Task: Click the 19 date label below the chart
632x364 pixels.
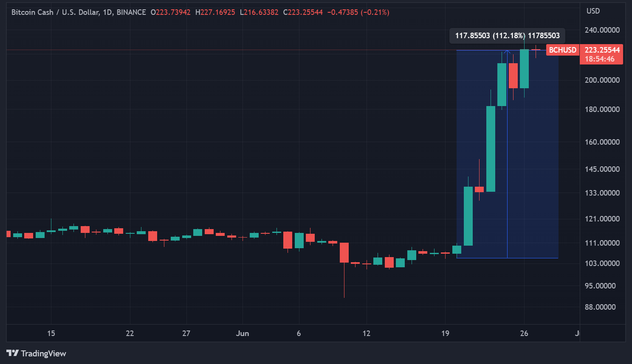Action: 445,333
